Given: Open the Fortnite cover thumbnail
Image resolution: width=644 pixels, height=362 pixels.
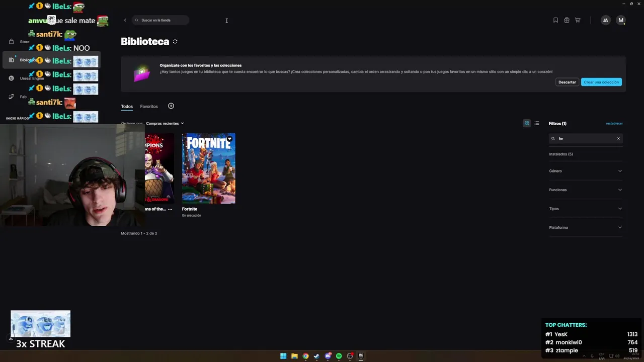Looking at the screenshot, I should 208,168.
